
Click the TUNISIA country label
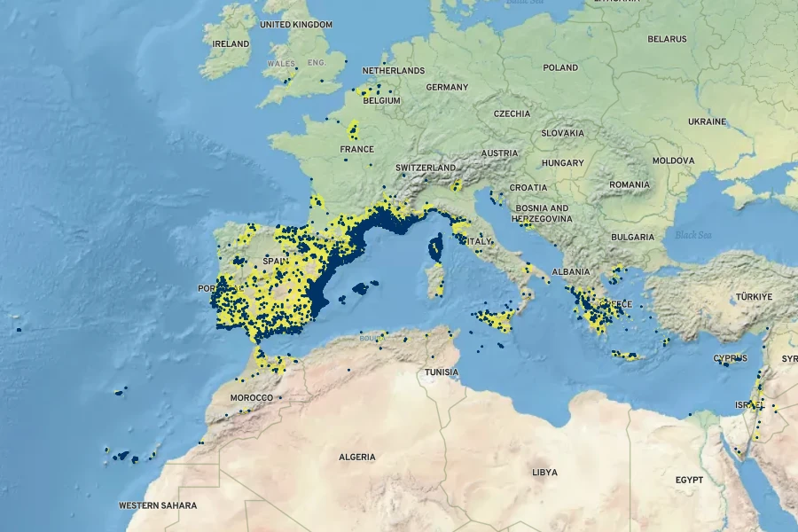(441, 372)
